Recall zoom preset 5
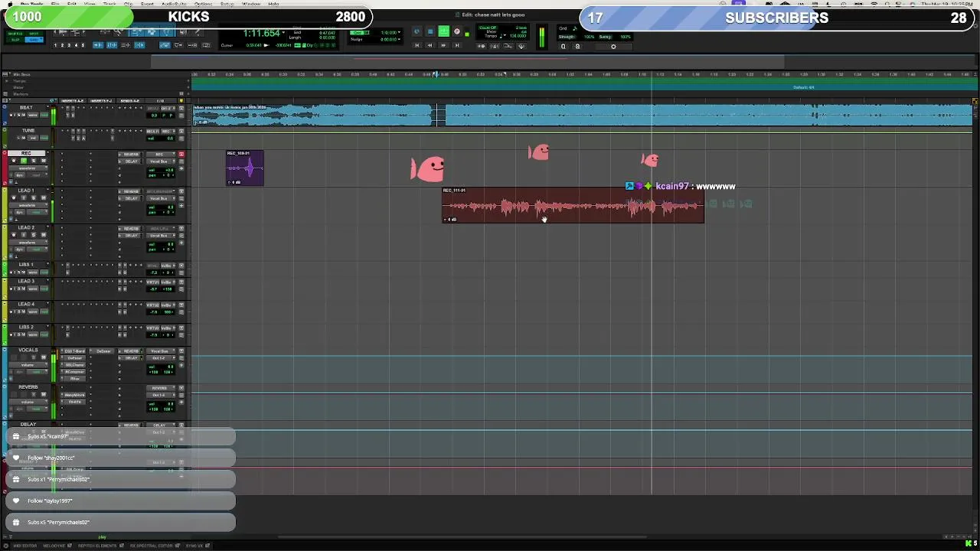 coord(83,45)
